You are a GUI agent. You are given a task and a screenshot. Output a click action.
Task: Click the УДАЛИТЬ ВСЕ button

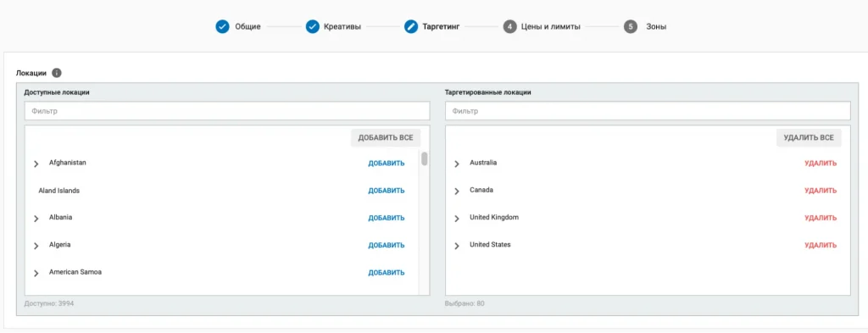(809, 138)
